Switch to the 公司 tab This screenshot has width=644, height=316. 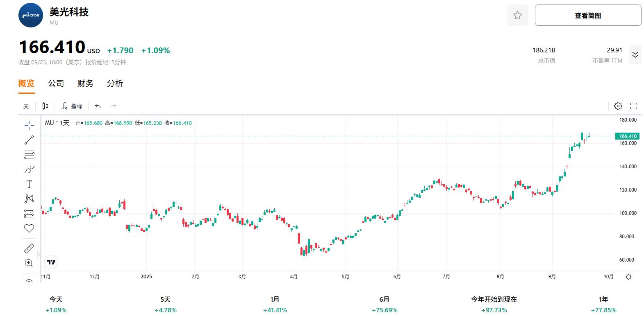[x=56, y=83]
